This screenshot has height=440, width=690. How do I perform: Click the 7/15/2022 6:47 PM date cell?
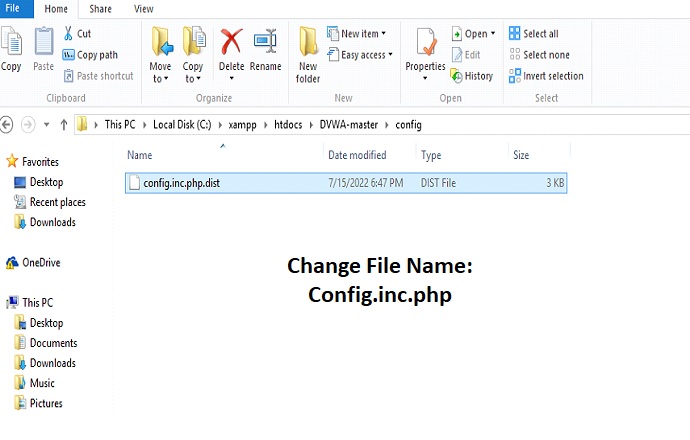366,183
